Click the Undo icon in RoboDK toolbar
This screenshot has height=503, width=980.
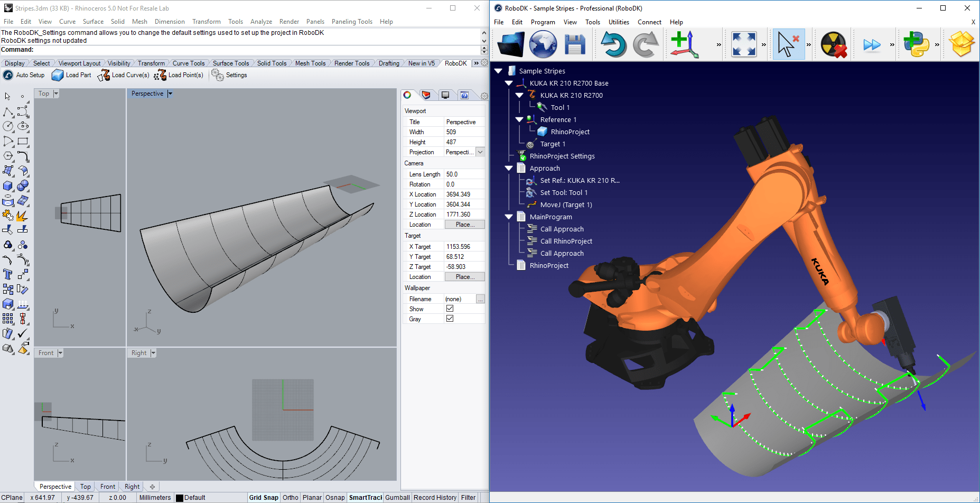click(x=613, y=44)
